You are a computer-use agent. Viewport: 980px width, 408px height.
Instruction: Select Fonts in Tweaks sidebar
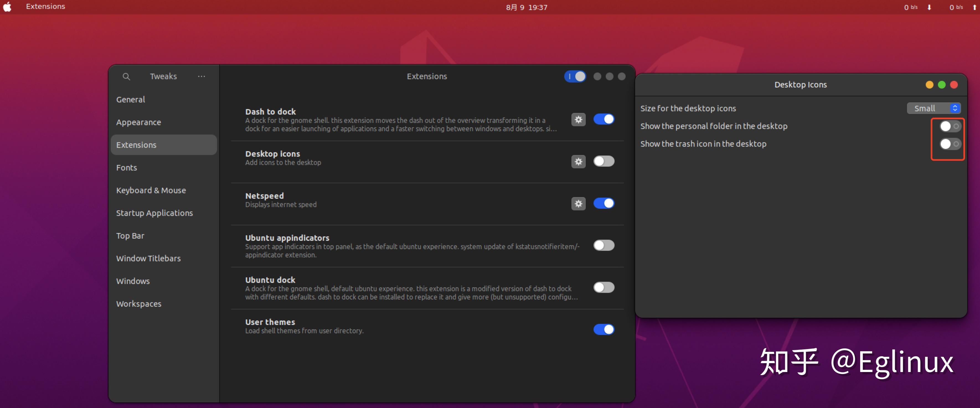[164, 168]
